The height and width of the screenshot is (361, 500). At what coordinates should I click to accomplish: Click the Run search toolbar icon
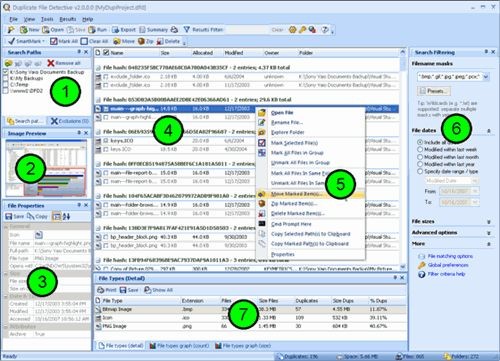click(92, 30)
